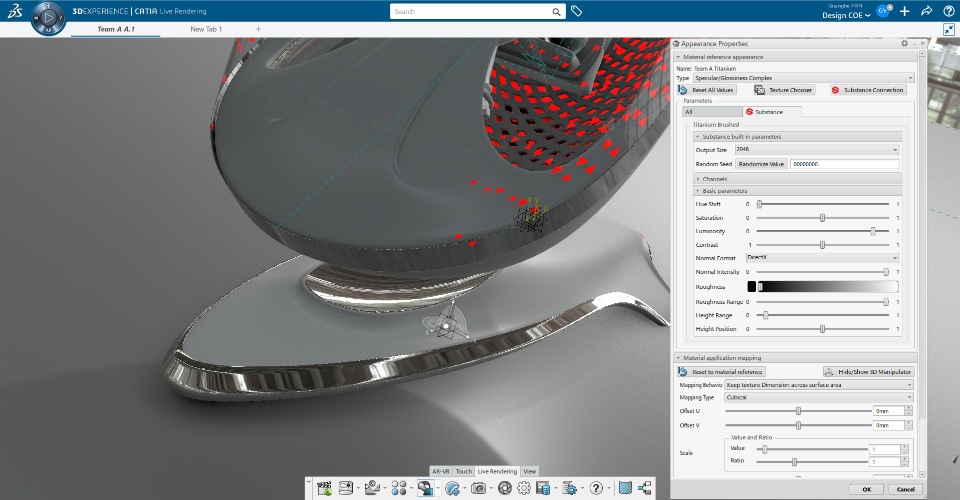This screenshot has width=960, height=500.
Task: Click the Saturation slider handle
Action: 822,218
